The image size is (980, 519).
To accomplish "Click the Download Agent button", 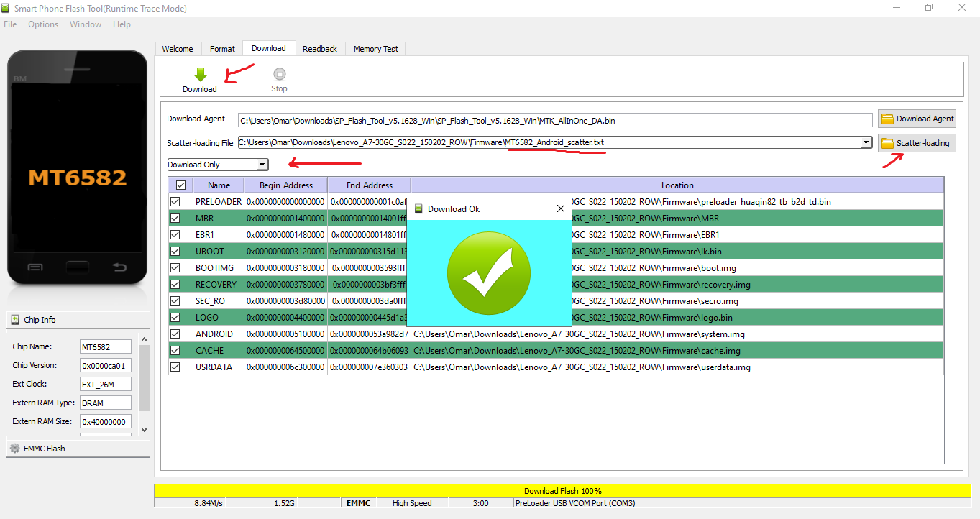I will (x=917, y=119).
